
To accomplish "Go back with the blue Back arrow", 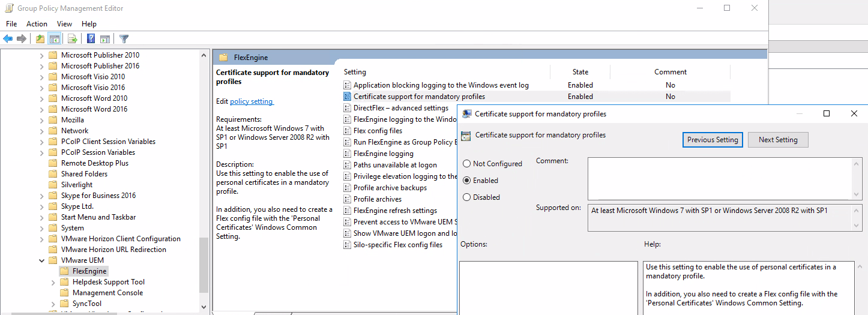I will click(8, 39).
